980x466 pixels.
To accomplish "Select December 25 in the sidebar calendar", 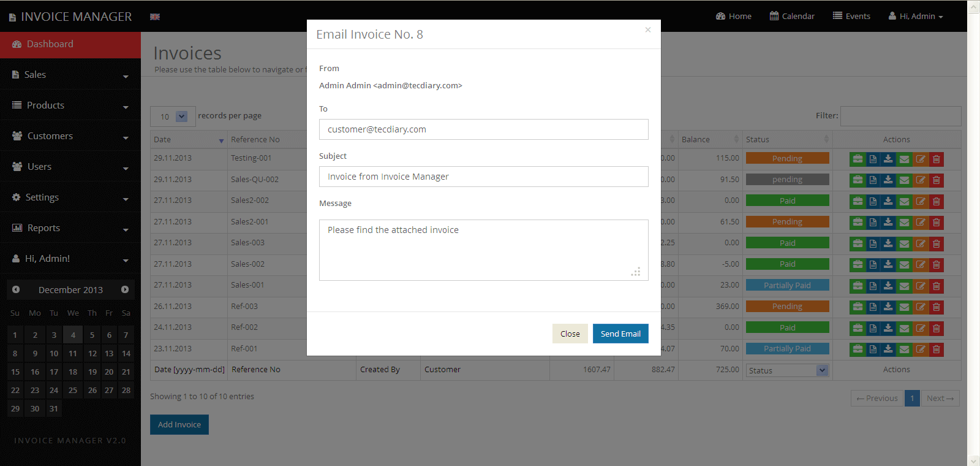I will [73, 390].
